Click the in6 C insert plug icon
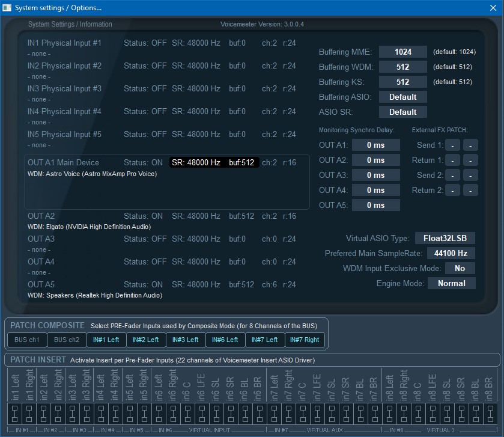This screenshot has width=504, height=437. (x=187, y=414)
